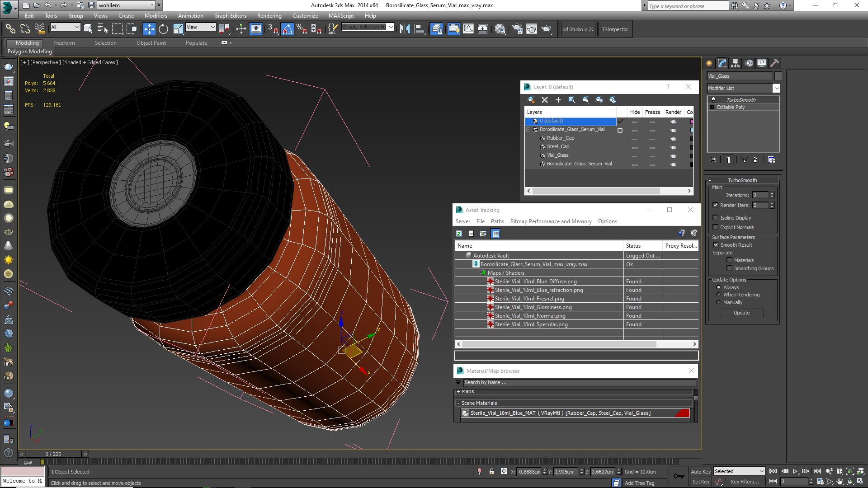
Task: Click the Align tool icon
Action: [x=420, y=29]
